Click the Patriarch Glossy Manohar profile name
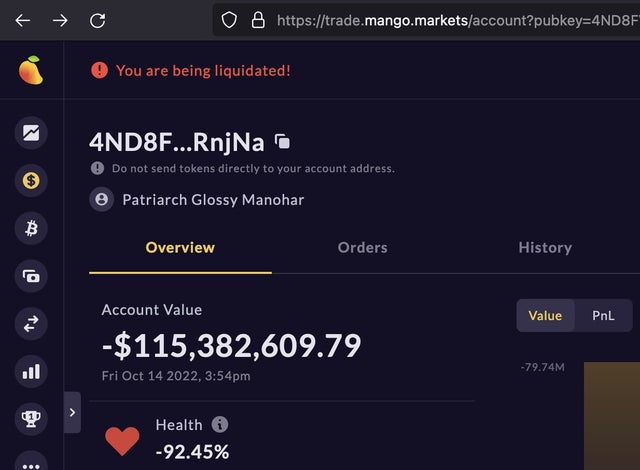Image resolution: width=640 pixels, height=470 pixels. (212, 200)
